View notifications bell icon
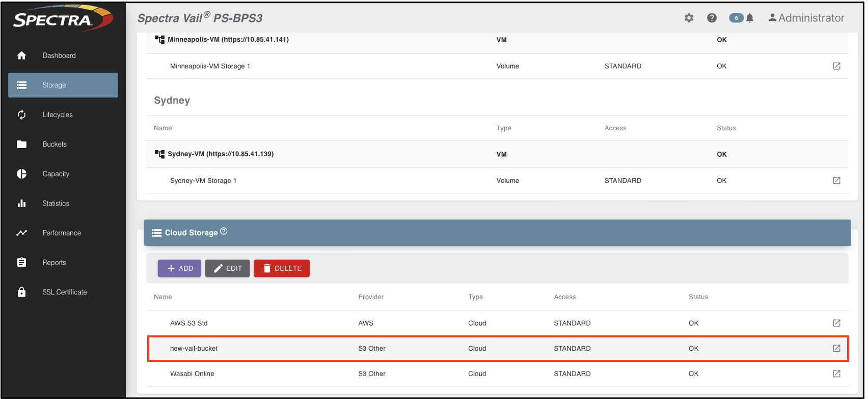Viewport: 868px width, 399px height. 749,18
